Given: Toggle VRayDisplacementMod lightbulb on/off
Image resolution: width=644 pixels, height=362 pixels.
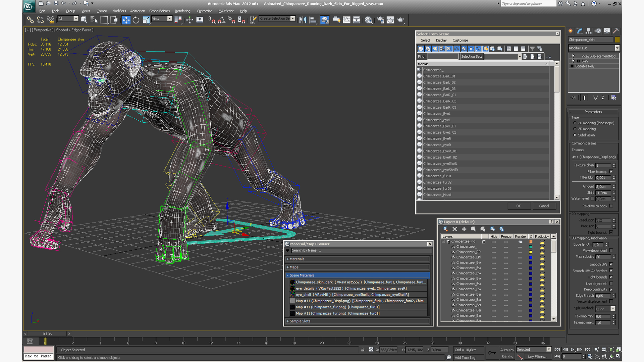Looking at the screenshot, I should 573,56.
